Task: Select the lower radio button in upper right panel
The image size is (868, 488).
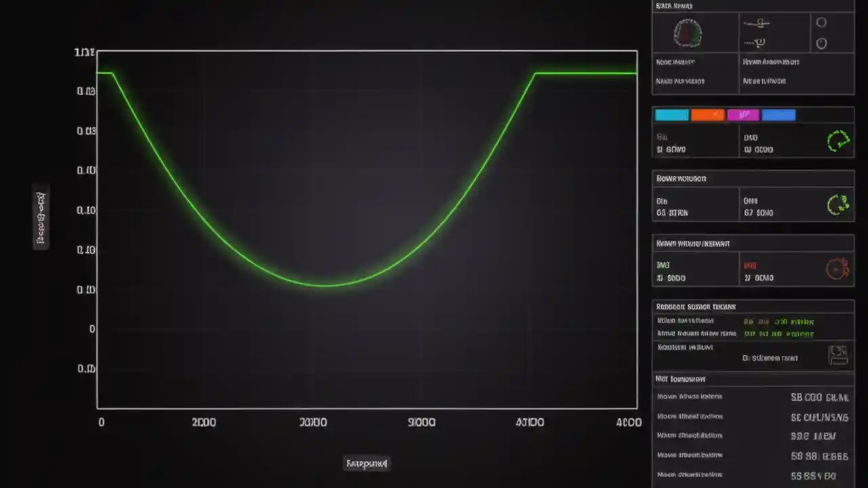Action: pos(821,43)
